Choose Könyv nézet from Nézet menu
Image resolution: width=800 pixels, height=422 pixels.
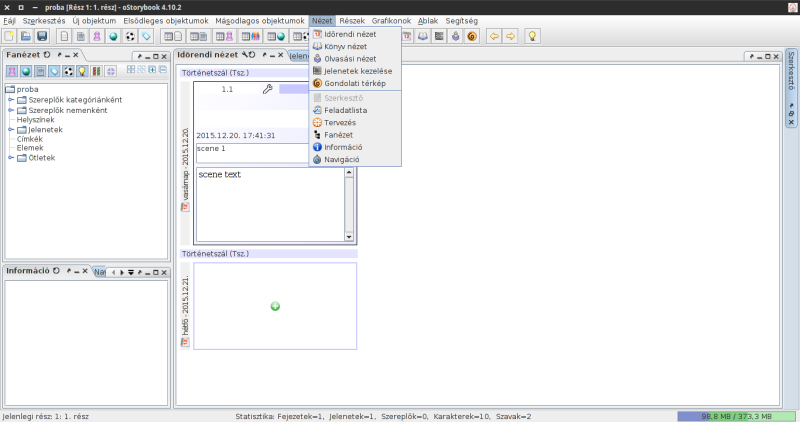pos(355,46)
